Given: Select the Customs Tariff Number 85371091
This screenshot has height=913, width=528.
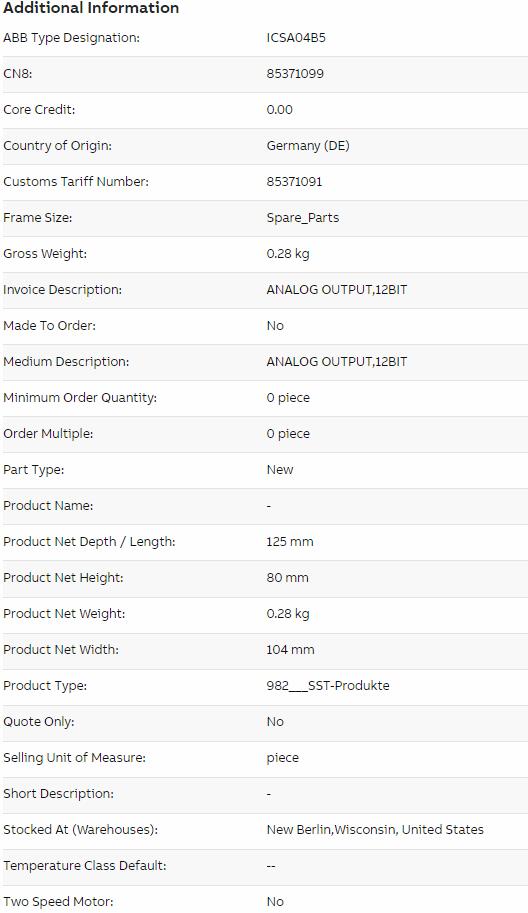Looking at the screenshot, I should (294, 182).
